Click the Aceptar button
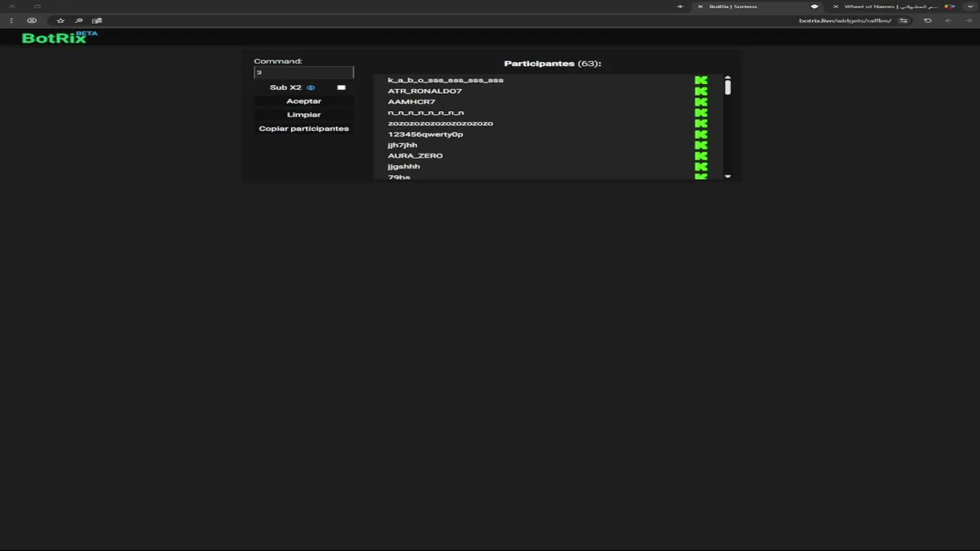The height and width of the screenshot is (551, 980). pyautogui.click(x=304, y=101)
